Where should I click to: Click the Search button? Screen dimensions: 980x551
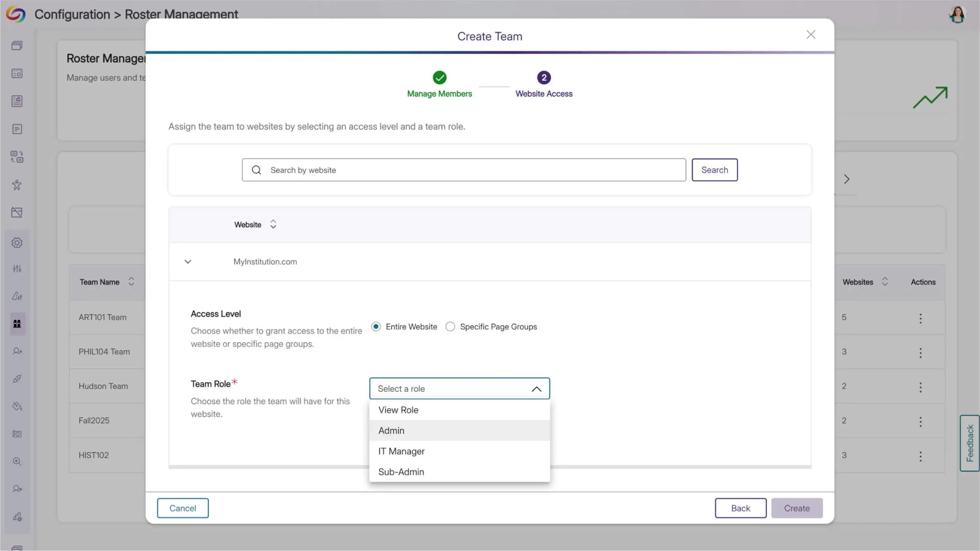pyautogui.click(x=714, y=170)
